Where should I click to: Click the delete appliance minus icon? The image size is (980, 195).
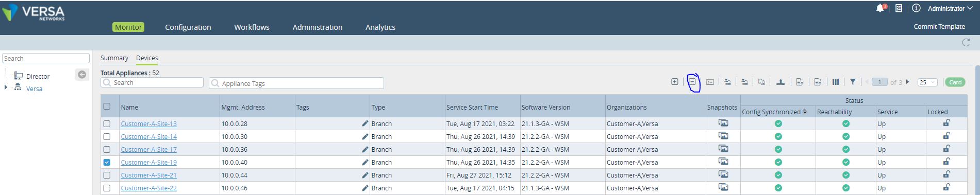[692, 82]
